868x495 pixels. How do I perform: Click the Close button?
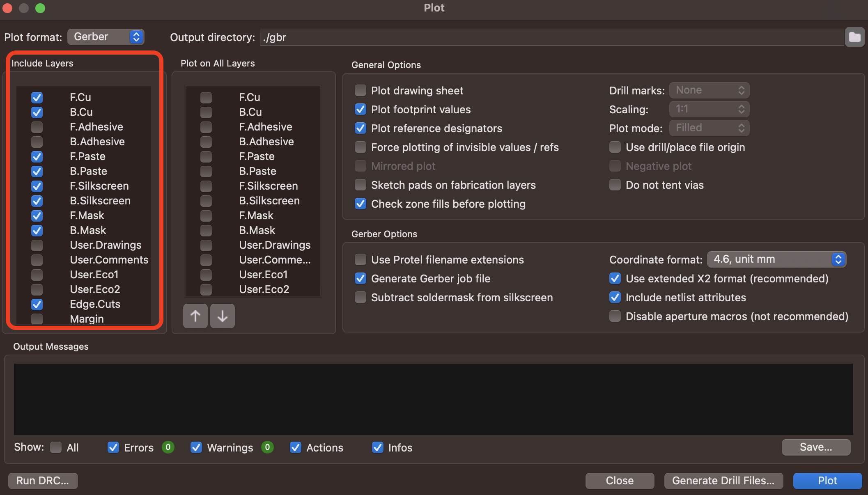620,481
